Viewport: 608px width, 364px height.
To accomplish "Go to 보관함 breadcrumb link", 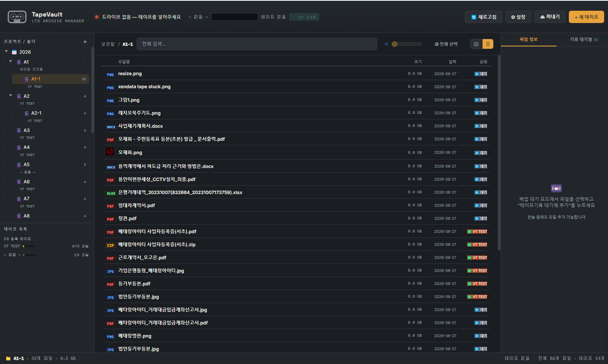I will [108, 44].
